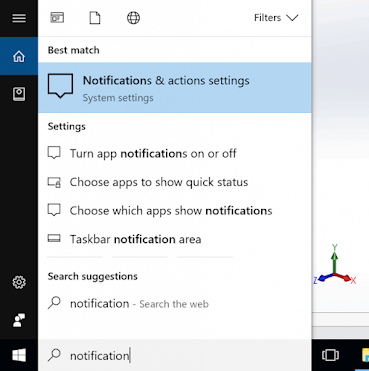This screenshot has width=369, height=371.
Task: Open Taskbar notification area setting
Action: (x=175, y=239)
